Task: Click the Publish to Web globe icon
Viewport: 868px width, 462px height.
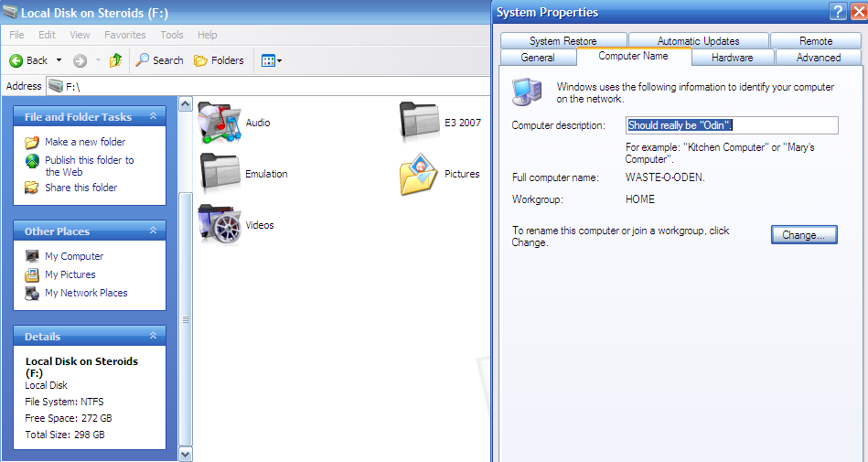Action: [32, 161]
